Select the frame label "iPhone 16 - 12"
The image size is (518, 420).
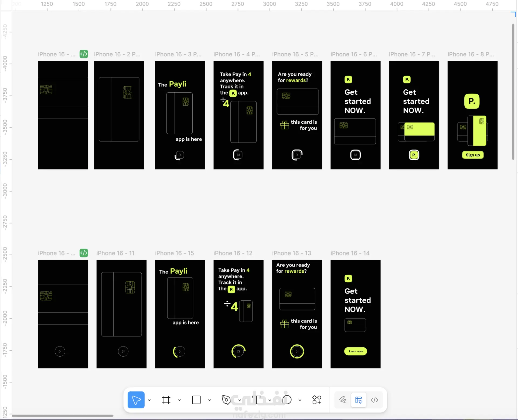[x=233, y=253]
